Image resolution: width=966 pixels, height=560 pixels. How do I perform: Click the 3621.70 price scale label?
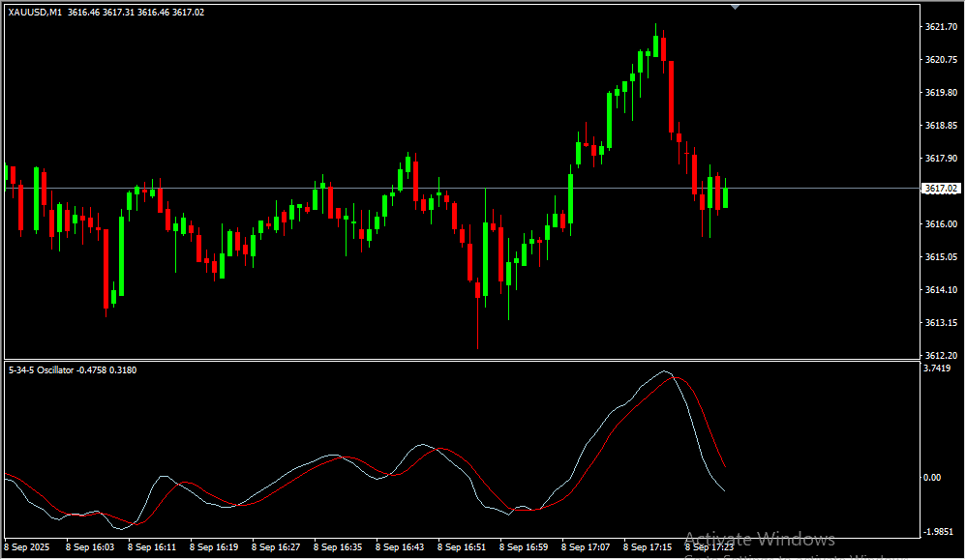click(x=941, y=27)
